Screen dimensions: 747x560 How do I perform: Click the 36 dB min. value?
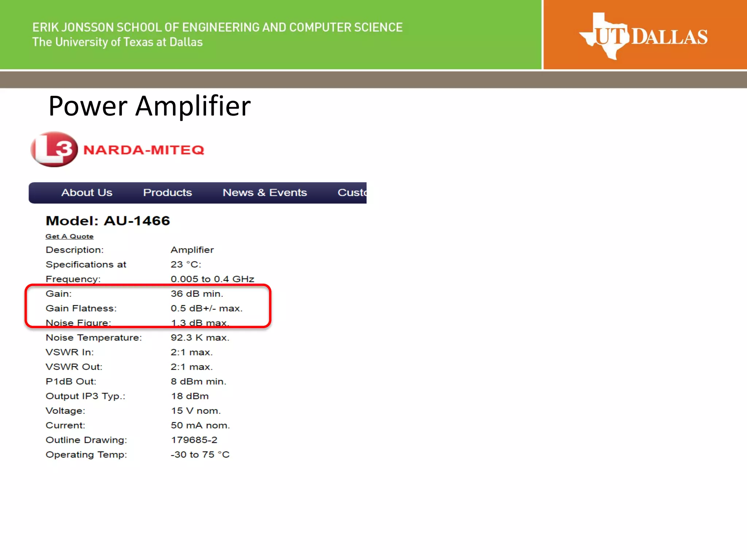click(197, 294)
